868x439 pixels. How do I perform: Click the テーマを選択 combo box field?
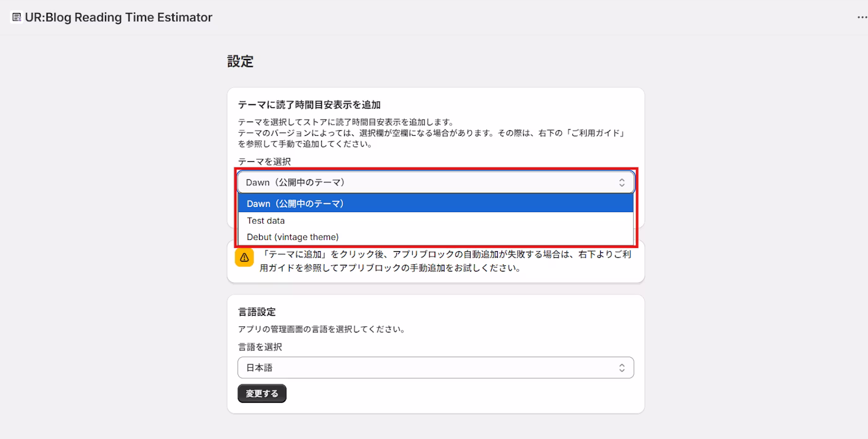click(x=435, y=182)
